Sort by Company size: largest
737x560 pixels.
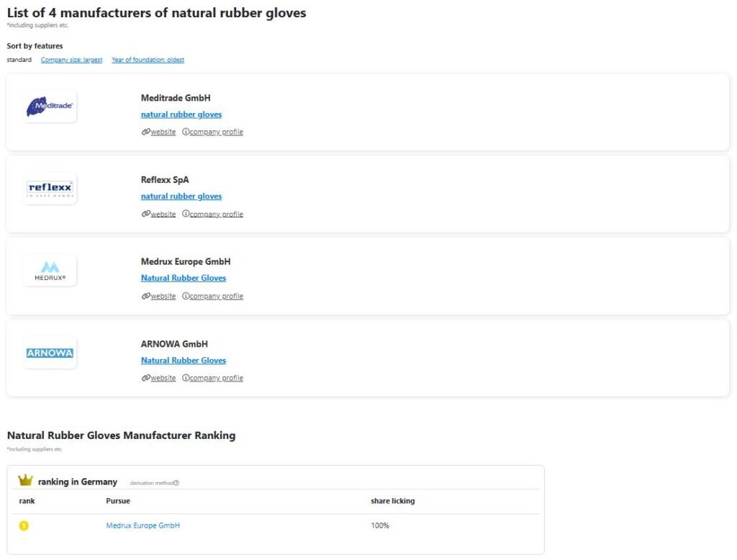(71, 60)
